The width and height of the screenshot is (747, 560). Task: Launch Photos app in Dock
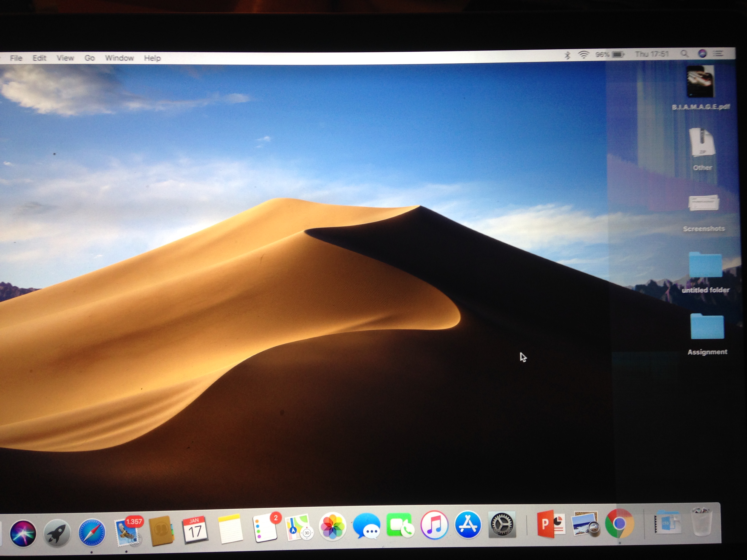point(333,527)
